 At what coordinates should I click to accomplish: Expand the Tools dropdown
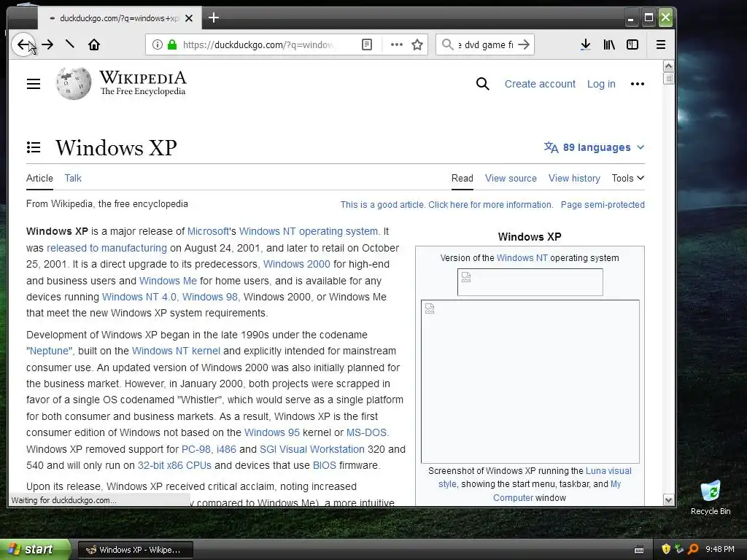[x=628, y=178]
